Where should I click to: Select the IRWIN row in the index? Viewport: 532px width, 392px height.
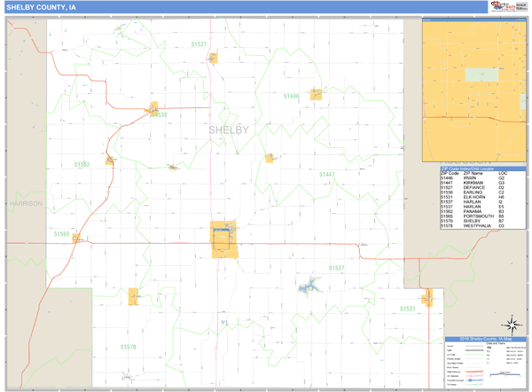483,178
